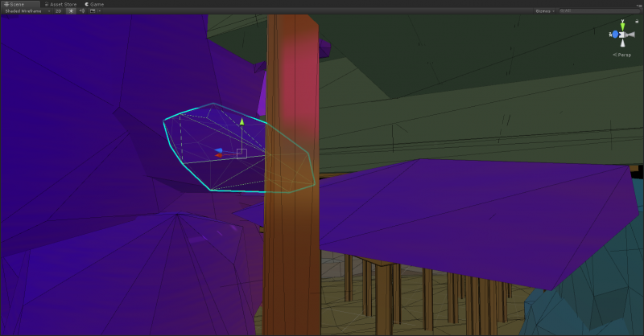
Task: Click the scene search field
Action: pyautogui.click(x=600, y=11)
